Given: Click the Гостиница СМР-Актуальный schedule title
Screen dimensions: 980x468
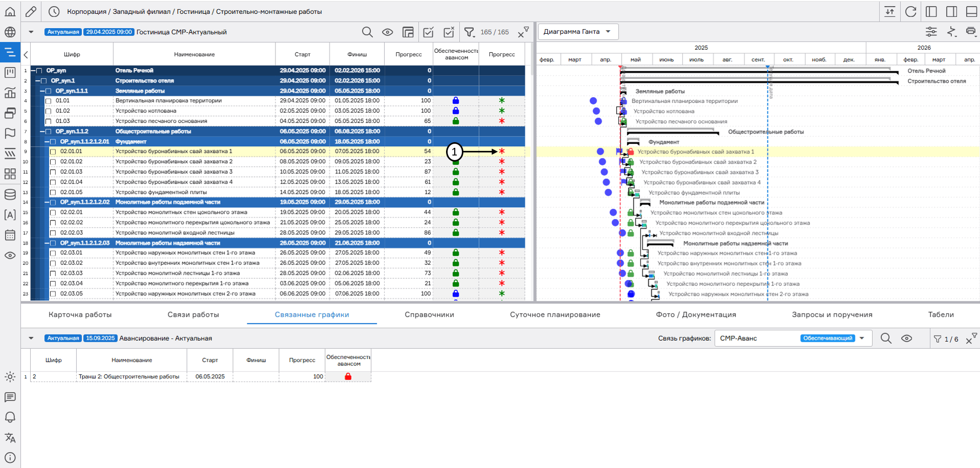Looking at the screenshot, I should [x=181, y=32].
